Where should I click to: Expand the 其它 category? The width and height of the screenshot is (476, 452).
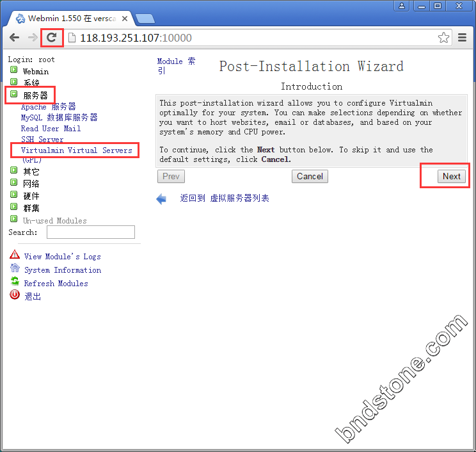click(13, 170)
